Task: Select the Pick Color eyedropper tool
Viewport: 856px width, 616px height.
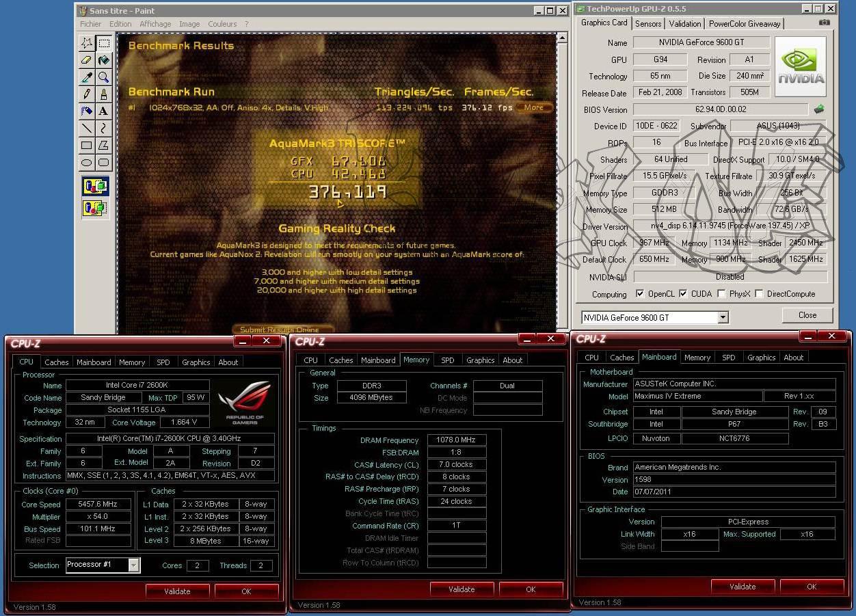Action: click(x=87, y=77)
